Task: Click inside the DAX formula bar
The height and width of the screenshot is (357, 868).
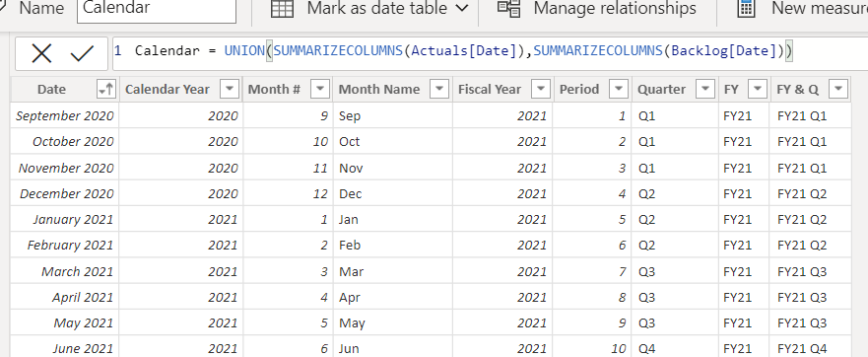Action: [490, 53]
